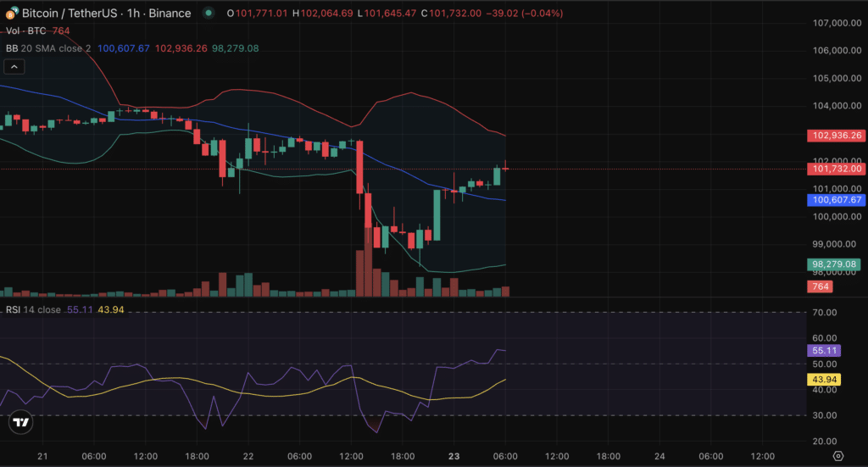Click the yellow RSI MA label 43.94
Screen dimensions: 868x467
pyautogui.click(x=824, y=380)
